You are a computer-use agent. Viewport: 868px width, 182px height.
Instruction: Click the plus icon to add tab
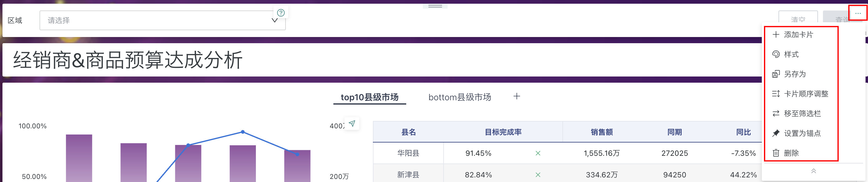[516, 96]
